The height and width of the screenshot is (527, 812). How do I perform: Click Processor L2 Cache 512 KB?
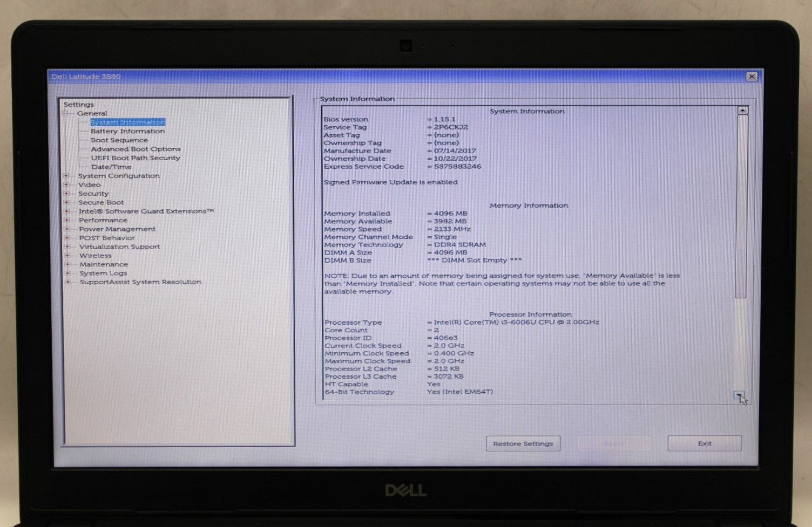[x=446, y=369]
